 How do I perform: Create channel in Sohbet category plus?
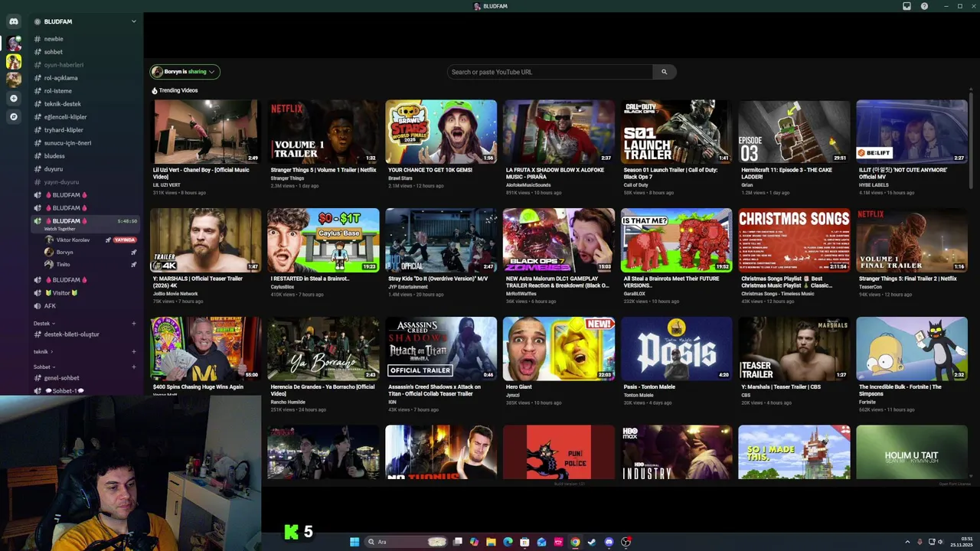coord(133,367)
